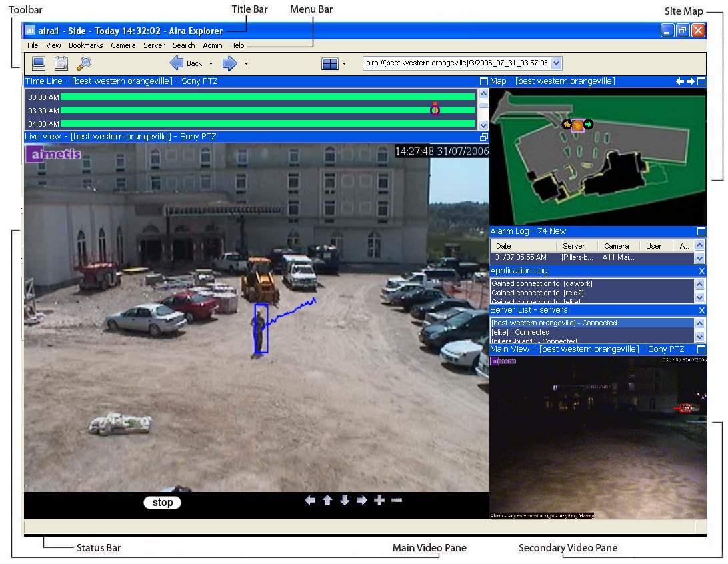Screen dimensions: 728x564
Task: Maximize the Alarm Log panel
Action: (701, 231)
